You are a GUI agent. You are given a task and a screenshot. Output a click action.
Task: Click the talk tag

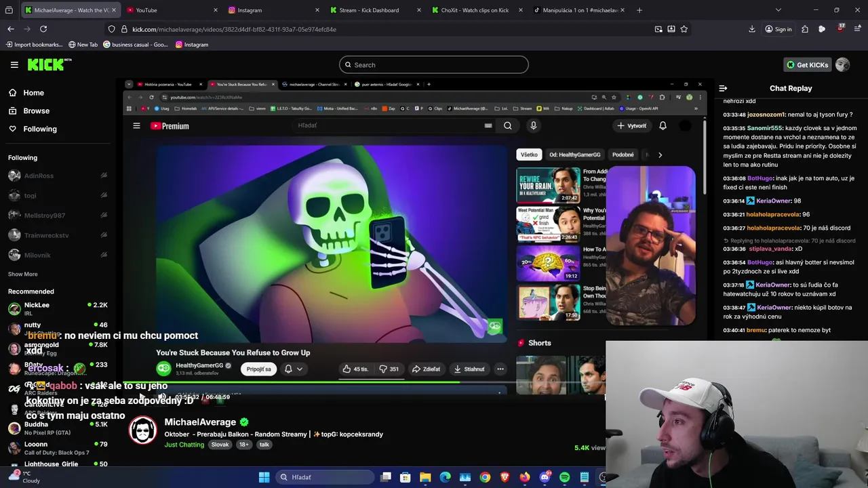pyautogui.click(x=264, y=445)
